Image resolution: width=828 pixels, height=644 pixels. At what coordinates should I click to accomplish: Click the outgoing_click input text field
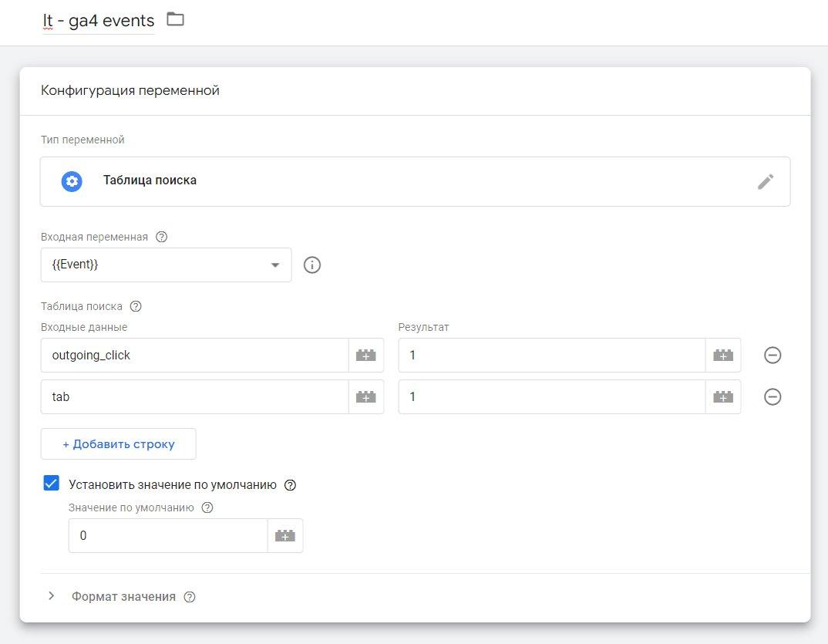click(x=194, y=356)
